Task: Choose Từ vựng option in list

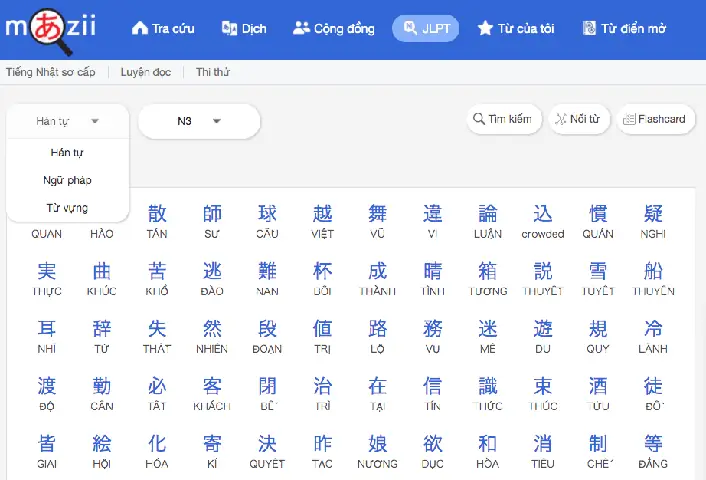Action: click(x=67, y=208)
